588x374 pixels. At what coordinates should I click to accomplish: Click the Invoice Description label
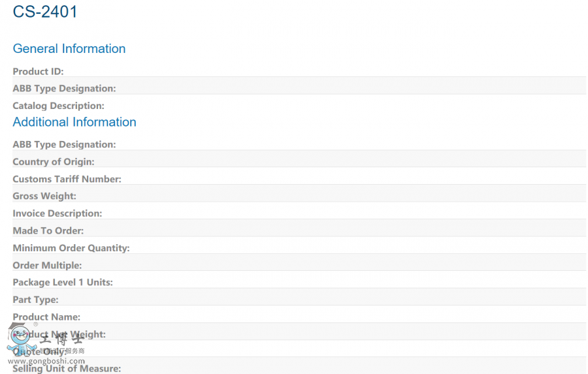point(57,213)
